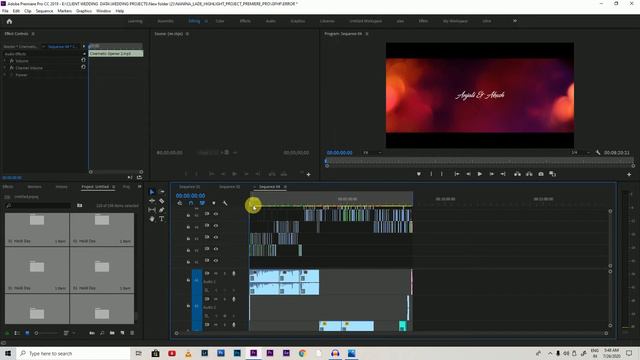Open the Program monitor button editor plus
This screenshot has height=360, width=640.
pyautogui.click(x=629, y=174)
